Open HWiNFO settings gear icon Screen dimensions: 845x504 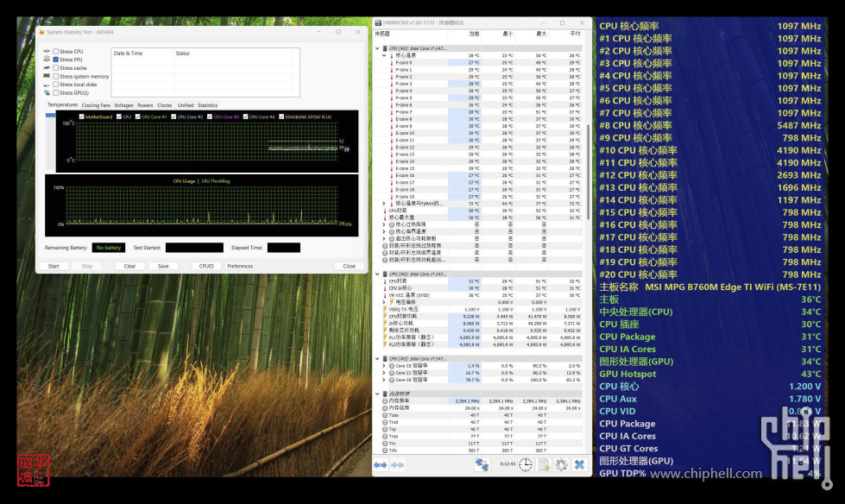pyautogui.click(x=561, y=464)
